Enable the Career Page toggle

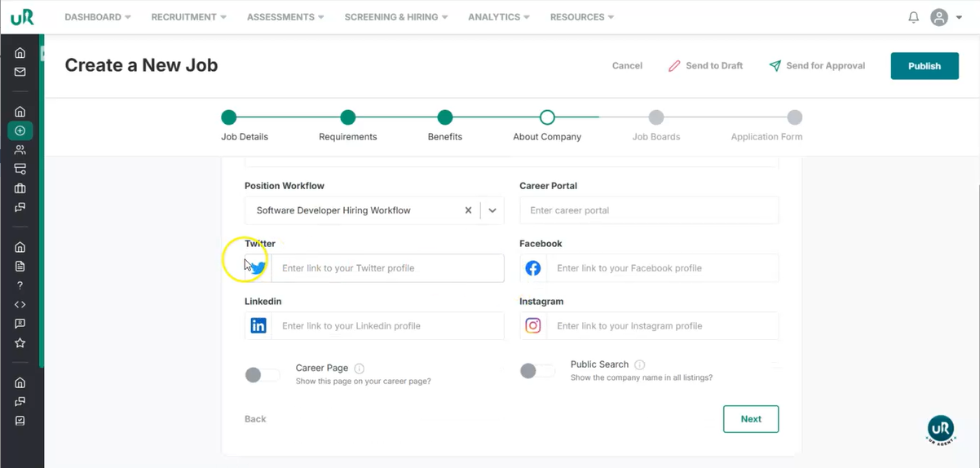click(262, 375)
